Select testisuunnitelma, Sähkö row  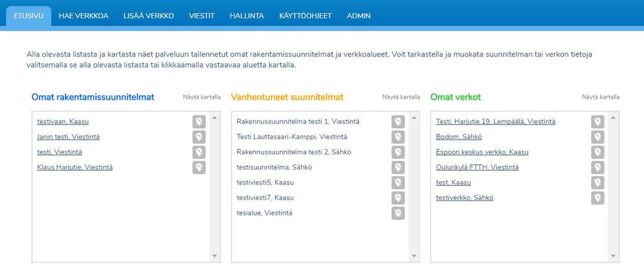click(274, 167)
